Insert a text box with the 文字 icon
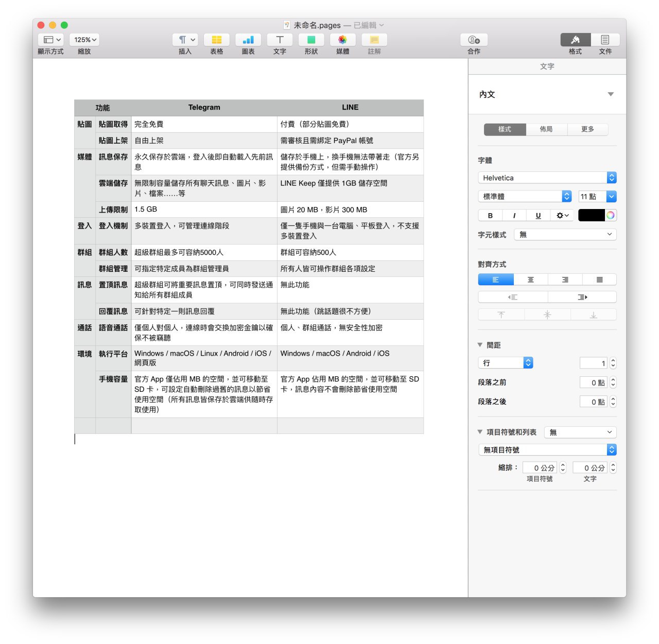This screenshot has height=644, width=659. [280, 40]
